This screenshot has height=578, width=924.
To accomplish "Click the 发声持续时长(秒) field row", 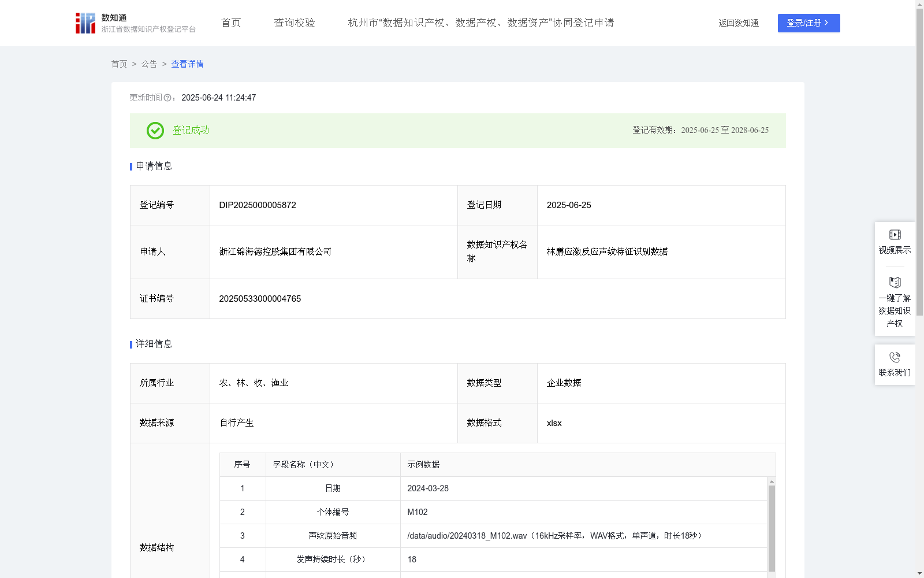I will click(333, 560).
